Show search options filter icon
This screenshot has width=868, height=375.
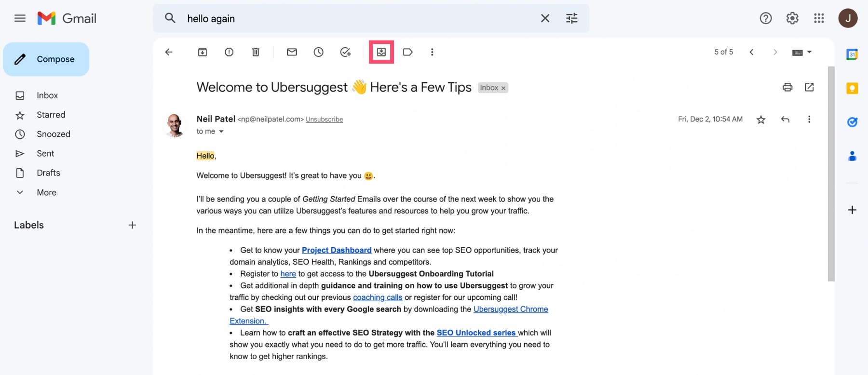pos(571,18)
